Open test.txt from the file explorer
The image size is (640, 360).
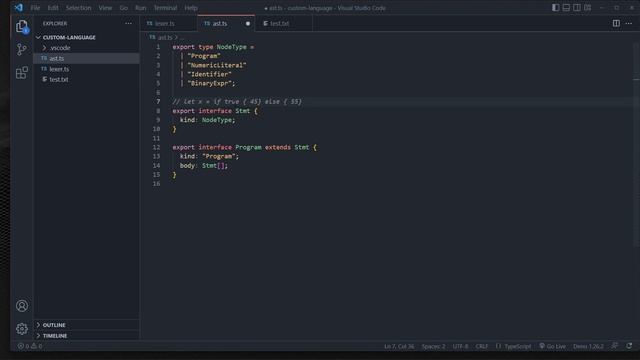86,80
